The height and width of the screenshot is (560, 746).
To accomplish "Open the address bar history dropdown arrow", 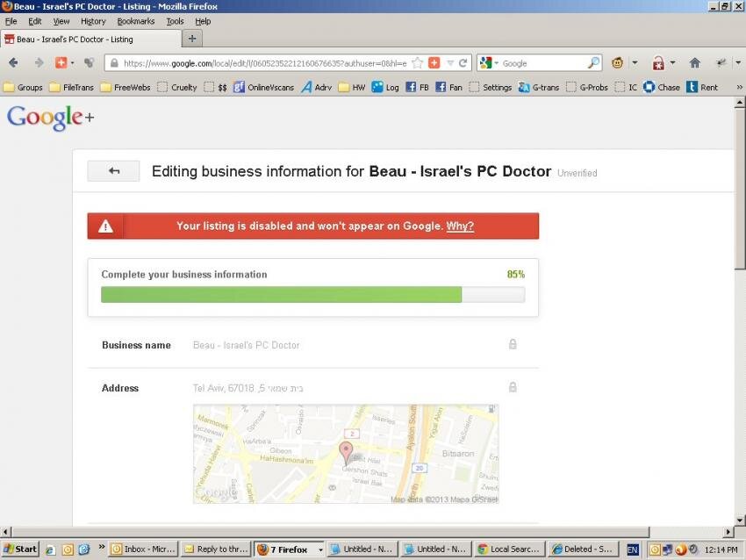I will pyautogui.click(x=450, y=63).
